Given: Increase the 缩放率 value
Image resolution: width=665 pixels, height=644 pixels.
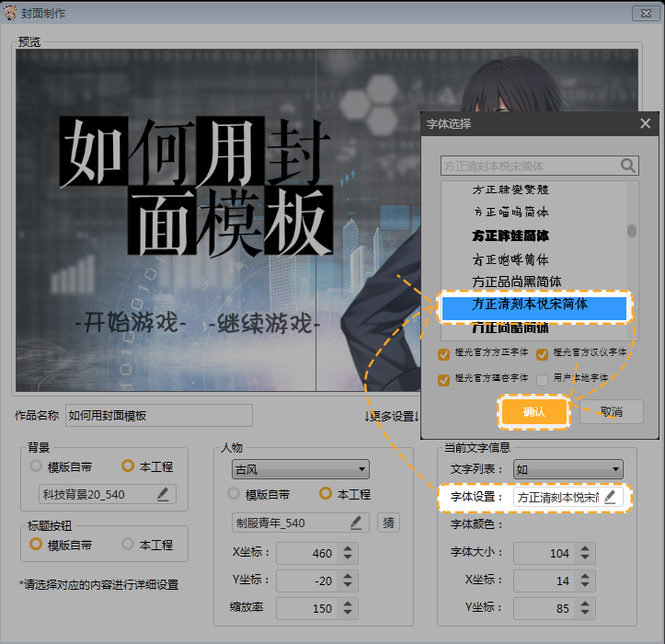Looking at the screenshot, I should click(347, 604).
